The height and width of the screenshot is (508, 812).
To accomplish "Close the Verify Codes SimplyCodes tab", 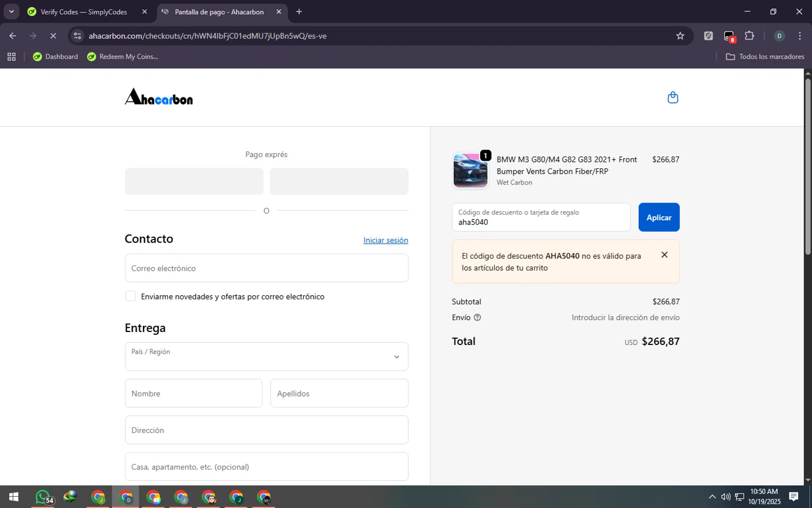I will (145, 12).
